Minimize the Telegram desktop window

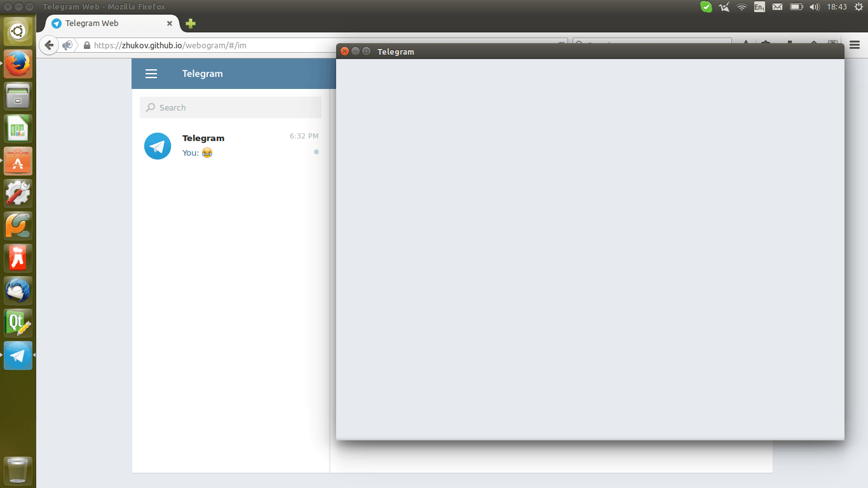coord(356,51)
